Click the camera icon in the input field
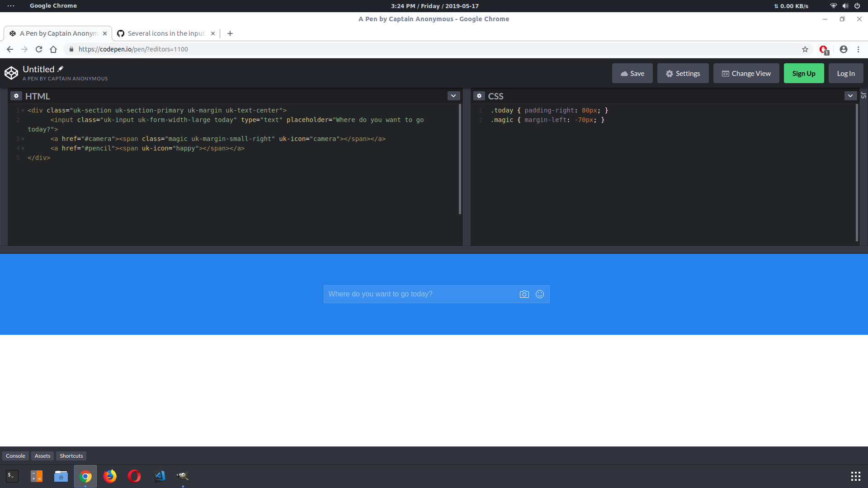 click(x=524, y=294)
